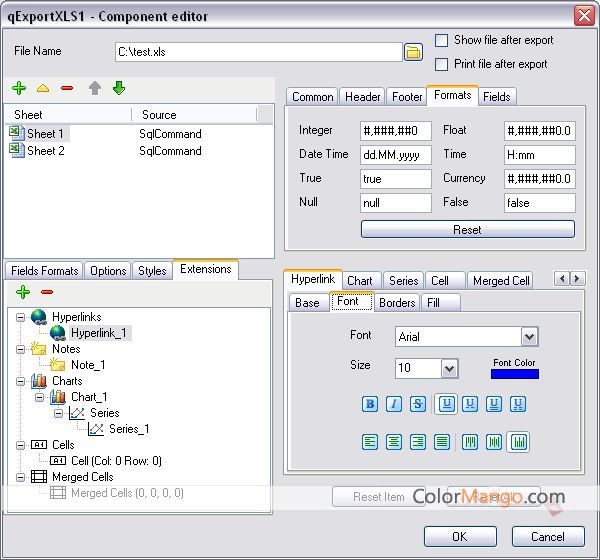
Task: Click the OK button
Action: pyautogui.click(x=459, y=537)
